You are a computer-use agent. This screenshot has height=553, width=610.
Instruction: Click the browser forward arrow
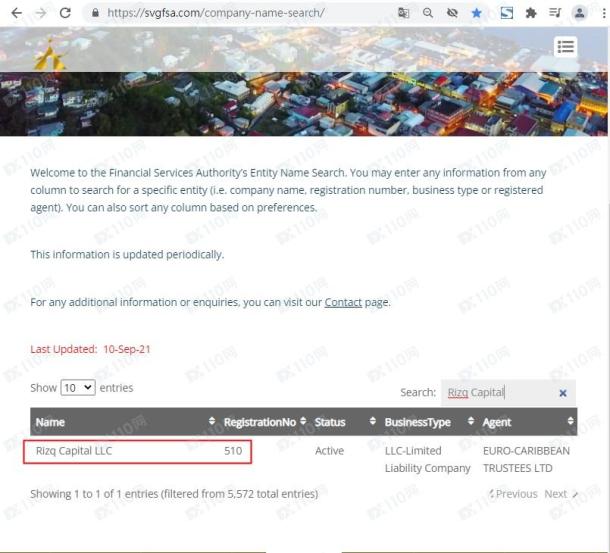pyautogui.click(x=41, y=13)
